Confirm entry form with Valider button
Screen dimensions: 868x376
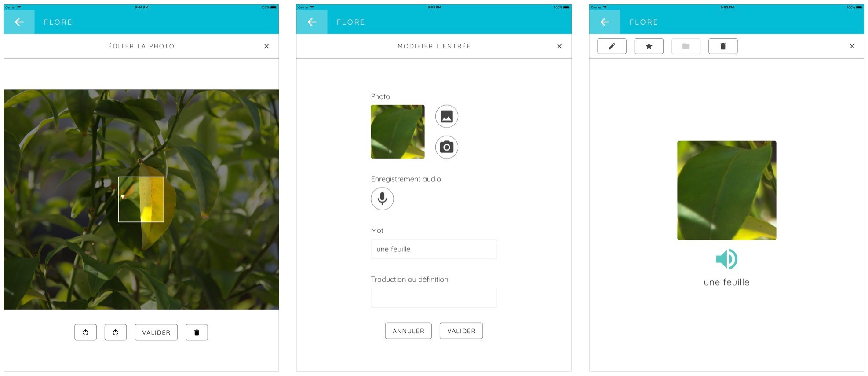pos(461,331)
